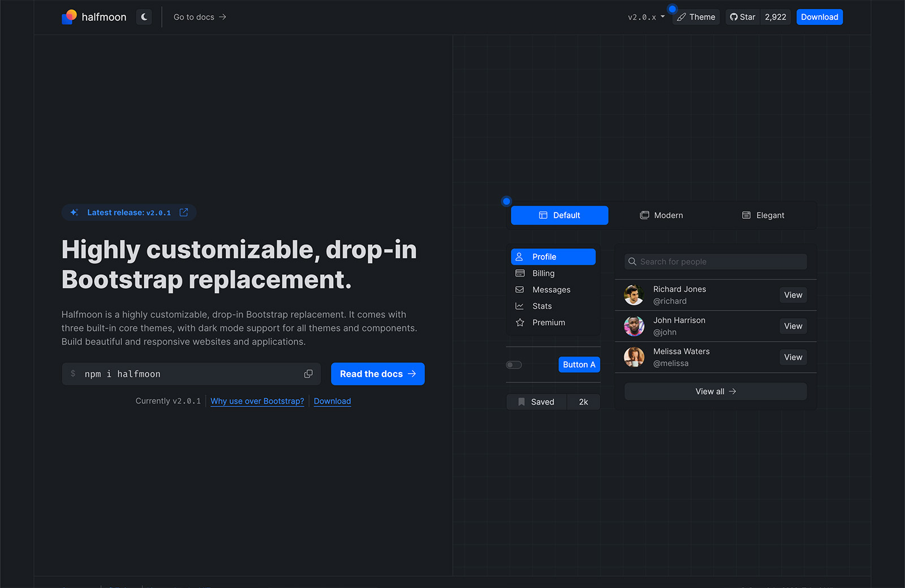The image size is (905, 588).
Task: Open the v2.0.x version dropdown
Action: [x=646, y=17]
